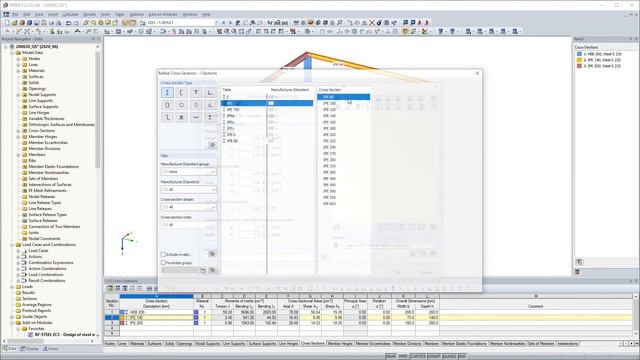
Task: Click the icon beside Include invalid checkbox
Action: point(212,254)
